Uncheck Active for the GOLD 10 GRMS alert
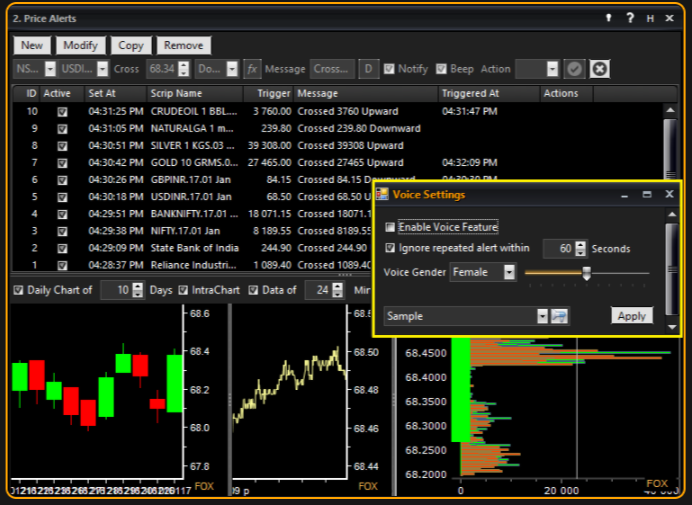Image resolution: width=692 pixels, height=505 pixels. [x=62, y=163]
